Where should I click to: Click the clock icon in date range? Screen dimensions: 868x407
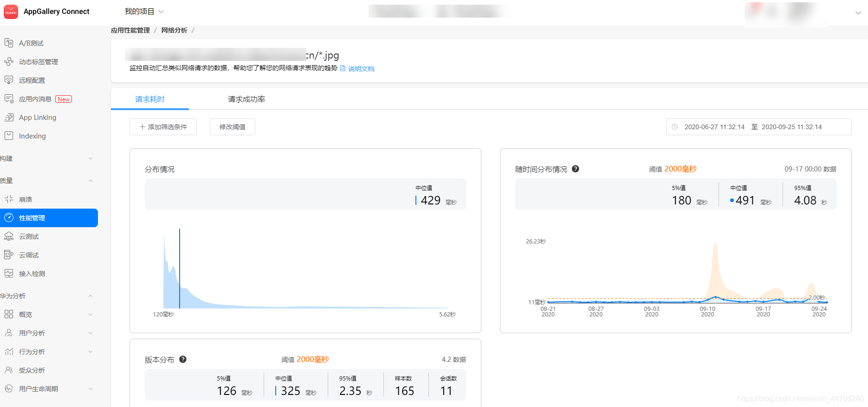[x=675, y=127]
